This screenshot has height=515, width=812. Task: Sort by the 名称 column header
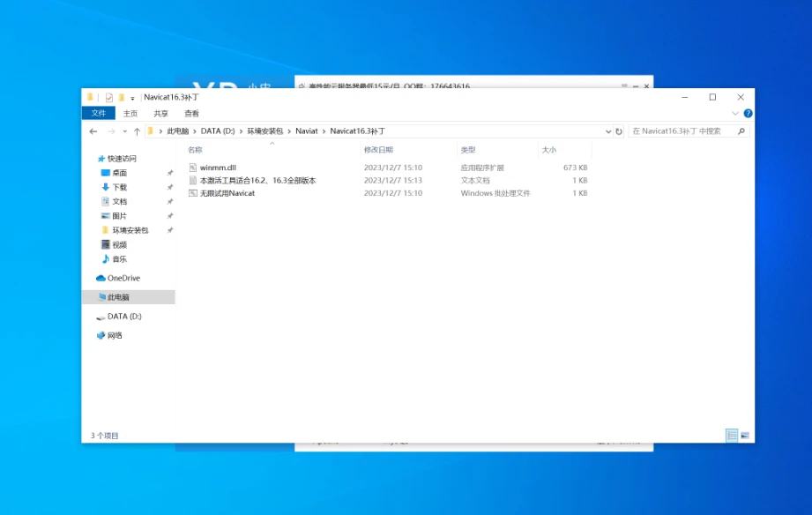coord(195,150)
